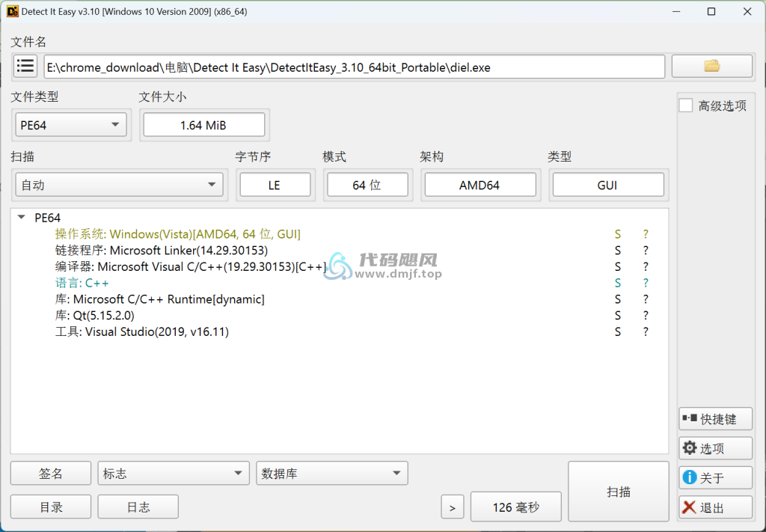This screenshot has width=766, height=532.
Task: Select the 语言: C++ row
Action: pyautogui.click(x=340, y=283)
